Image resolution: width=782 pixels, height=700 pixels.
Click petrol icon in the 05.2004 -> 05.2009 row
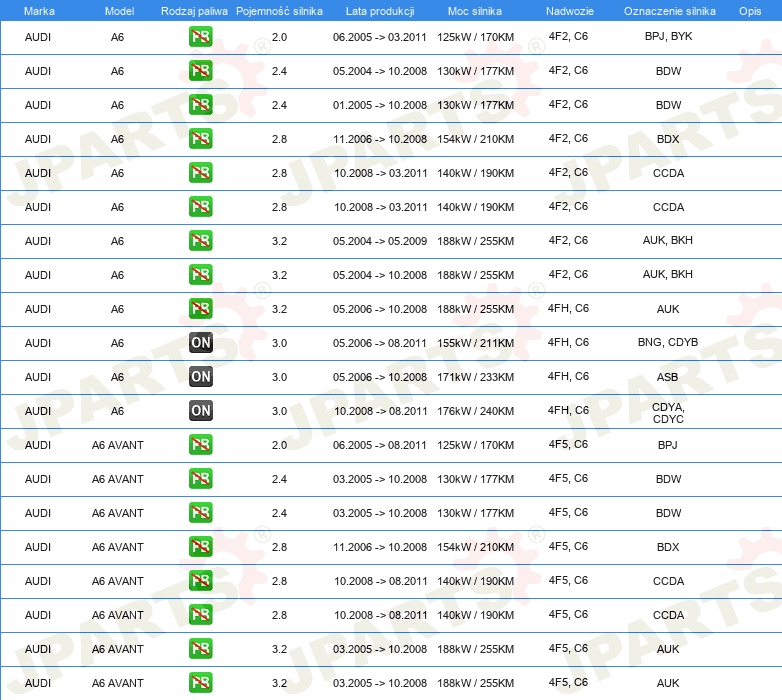200,241
